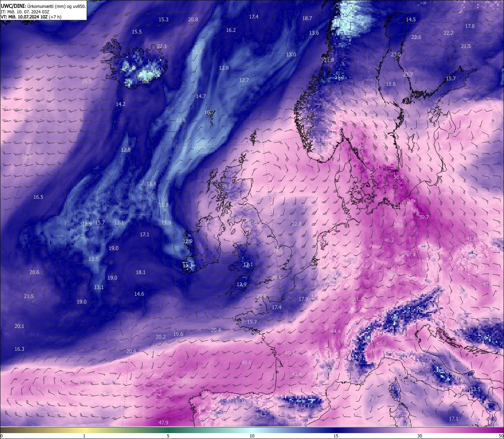504x439 pixels.
Task: Click the 19.6 value label
Action: pos(178,334)
